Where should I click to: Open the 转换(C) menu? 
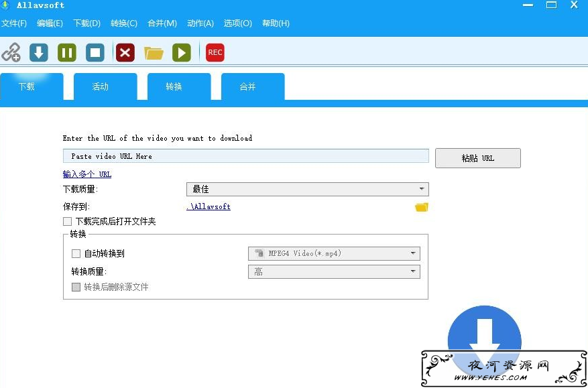(124, 23)
